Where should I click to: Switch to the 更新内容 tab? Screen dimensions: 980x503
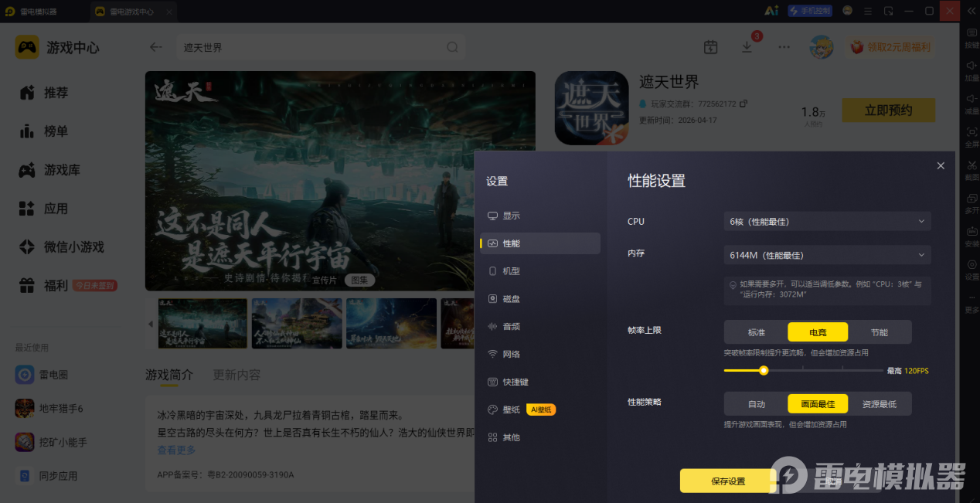click(x=236, y=375)
